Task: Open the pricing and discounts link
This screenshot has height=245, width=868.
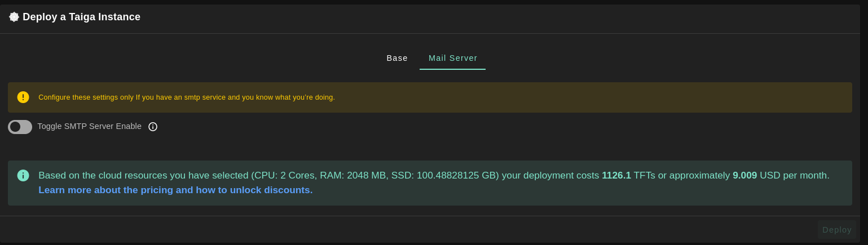Action: pos(175,190)
